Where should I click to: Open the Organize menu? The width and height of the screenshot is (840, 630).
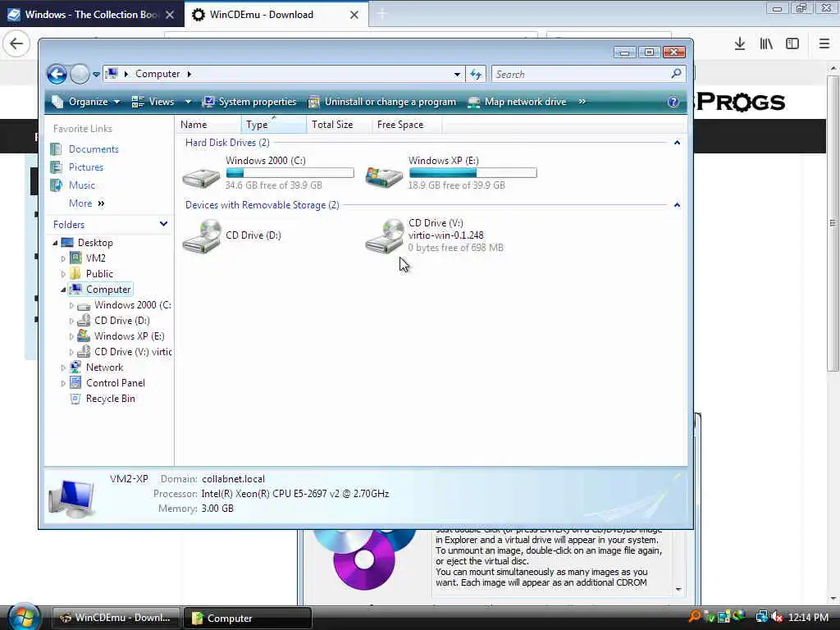click(85, 102)
